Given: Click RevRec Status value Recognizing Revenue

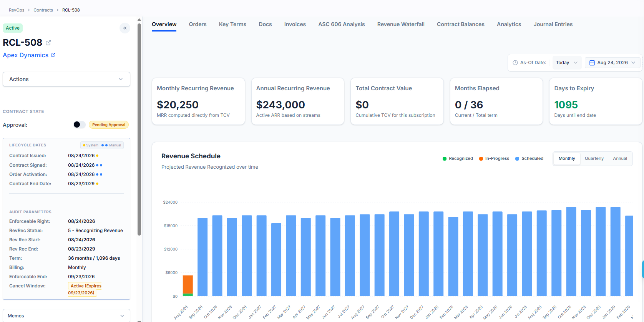Looking at the screenshot, I should click(x=95, y=231).
